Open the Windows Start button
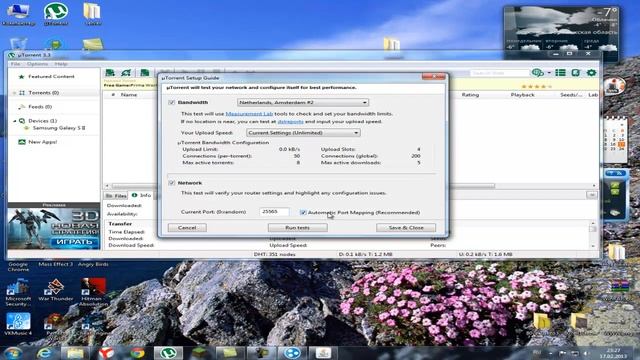The image size is (640, 360). 13,353
